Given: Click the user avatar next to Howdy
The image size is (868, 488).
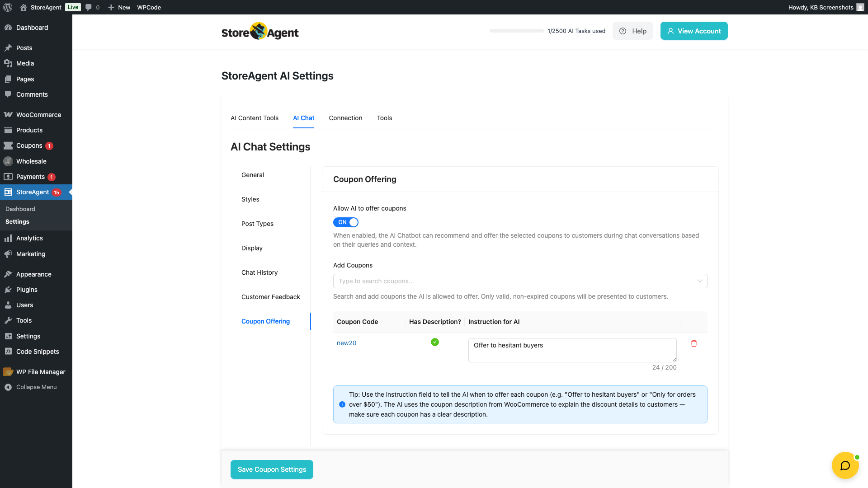Looking at the screenshot, I should [860, 7].
